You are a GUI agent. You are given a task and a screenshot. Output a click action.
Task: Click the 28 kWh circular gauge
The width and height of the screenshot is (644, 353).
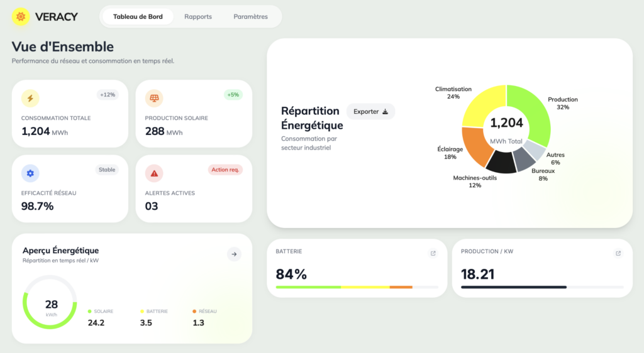tap(51, 303)
